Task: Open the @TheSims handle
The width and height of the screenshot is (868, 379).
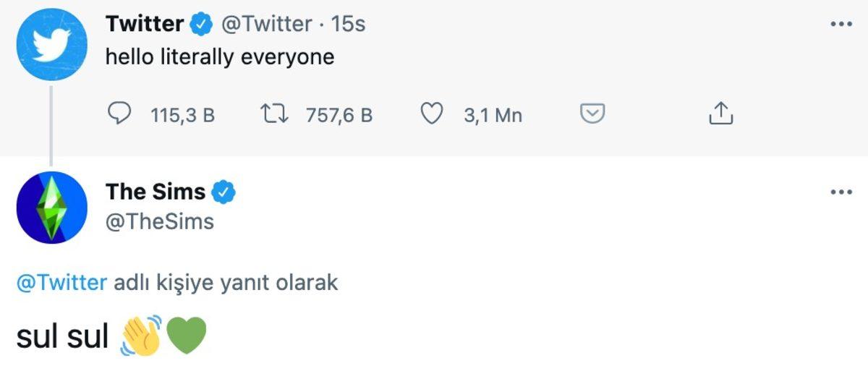Action: pos(160,221)
